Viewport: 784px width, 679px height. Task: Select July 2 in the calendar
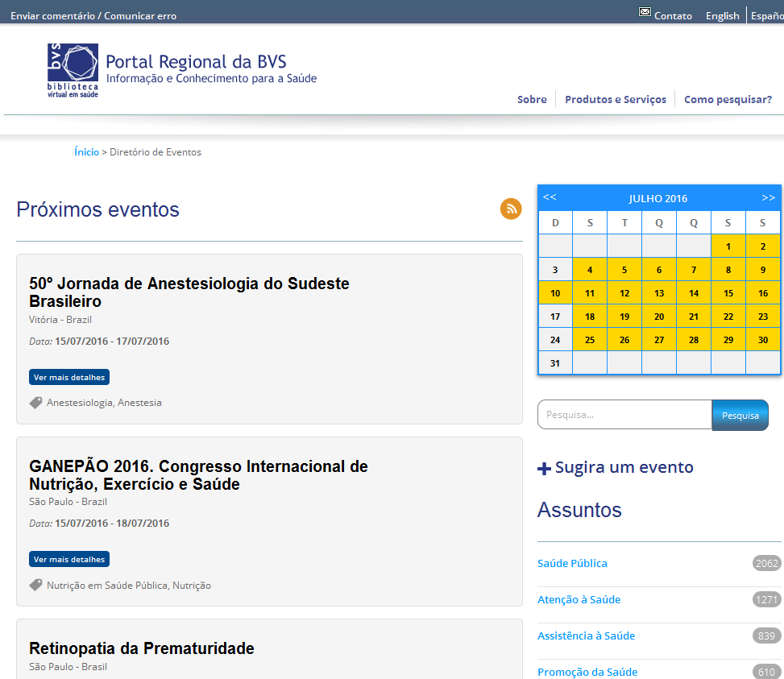coord(762,246)
